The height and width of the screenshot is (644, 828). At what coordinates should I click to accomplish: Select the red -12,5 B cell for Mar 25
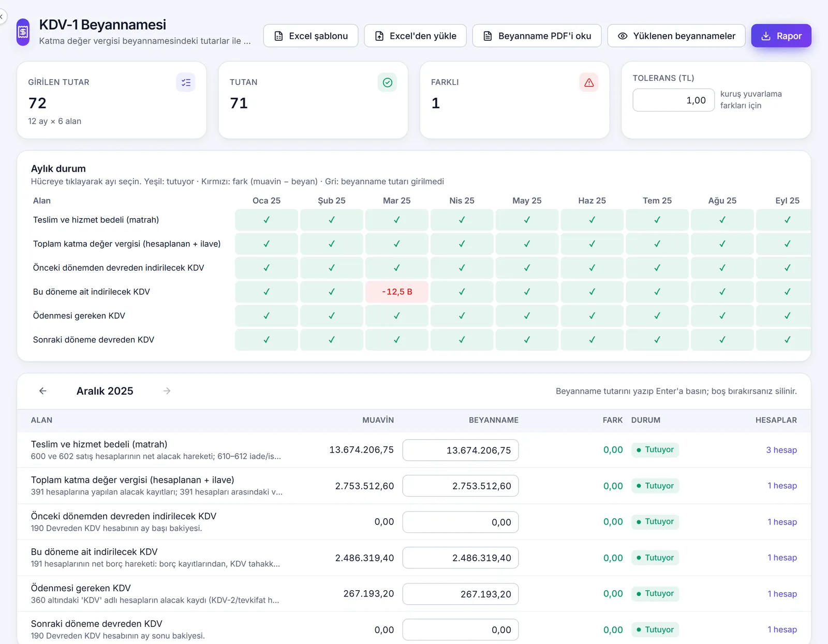(x=397, y=292)
